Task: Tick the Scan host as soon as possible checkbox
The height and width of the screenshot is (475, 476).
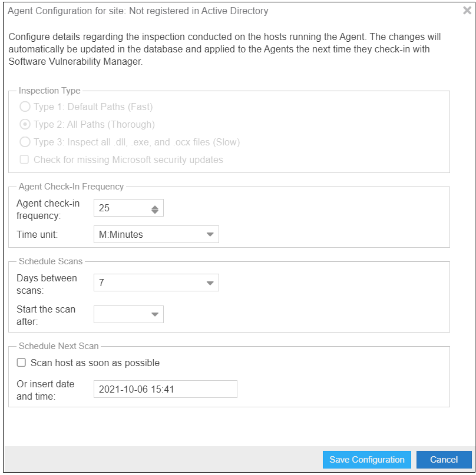Action: [x=22, y=363]
